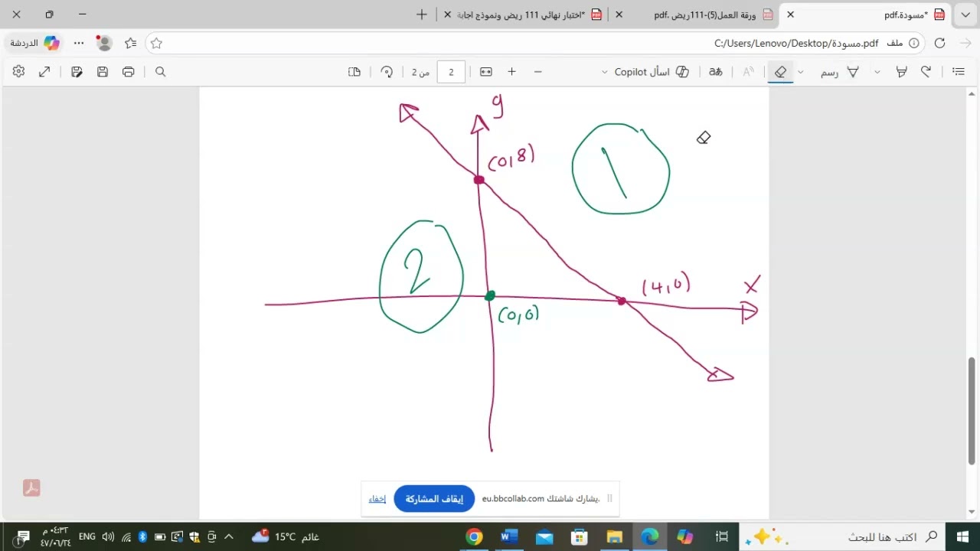The width and height of the screenshot is (980, 551).
Task: Click the stop sharing (إيقاف المشاركة) button
Action: pos(434,499)
